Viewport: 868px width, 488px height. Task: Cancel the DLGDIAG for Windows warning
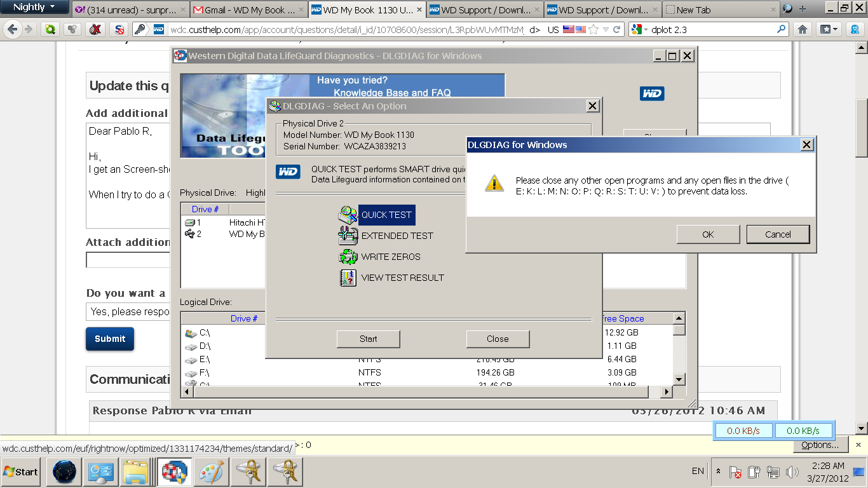point(778,234)
